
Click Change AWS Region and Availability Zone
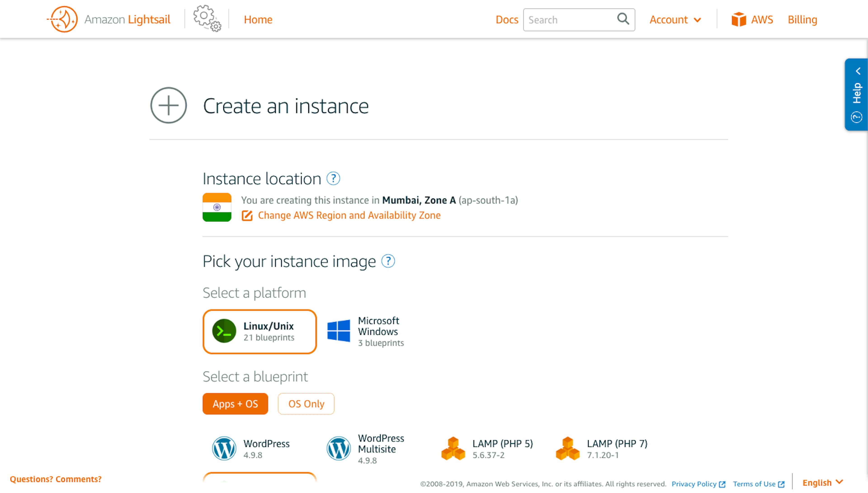(x=349, y=215)
